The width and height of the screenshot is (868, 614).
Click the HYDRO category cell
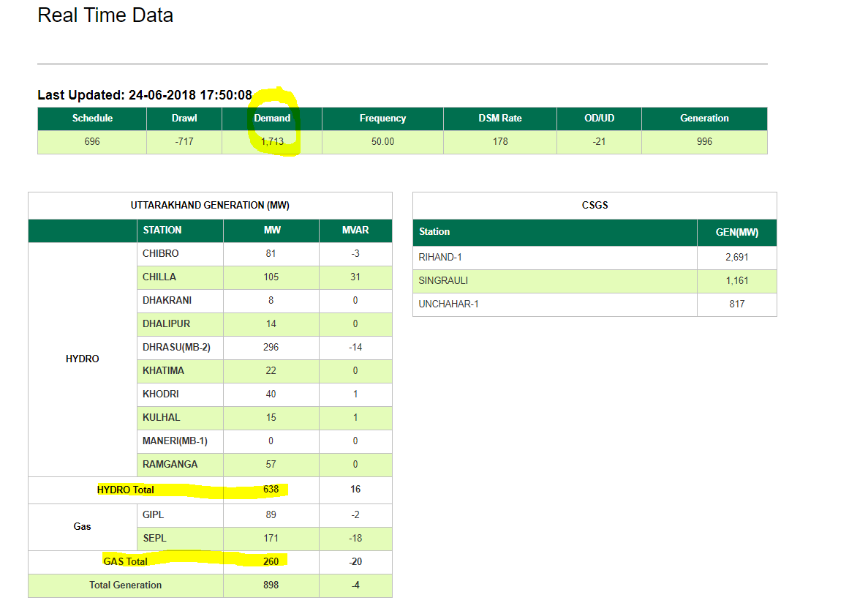[x=83, y=359]
